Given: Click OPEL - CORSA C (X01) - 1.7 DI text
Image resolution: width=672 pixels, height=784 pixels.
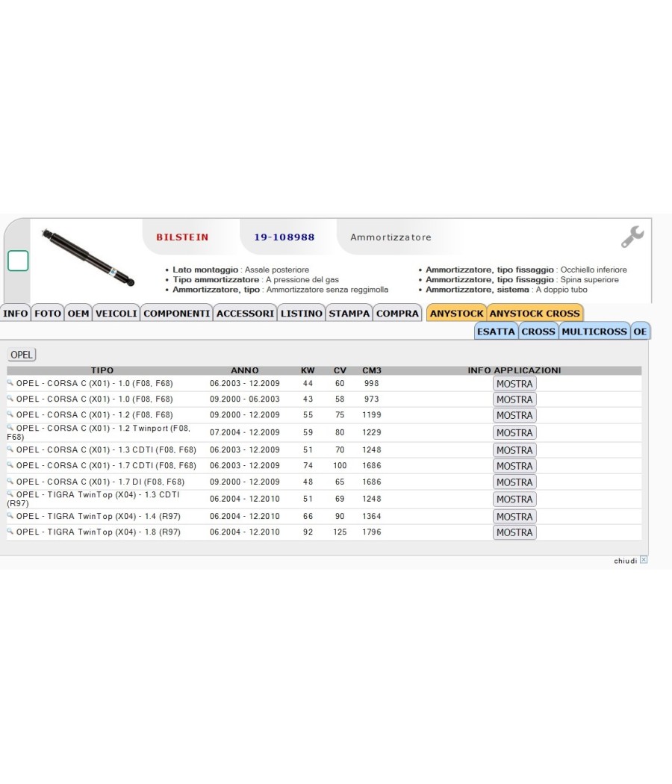Looking at the screenshot, I should pyautogui.click(x=100, y=482).
